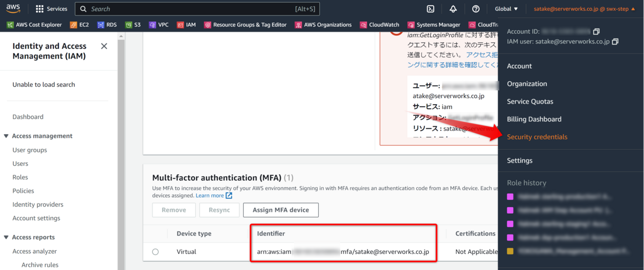This screenshot has height=270, width=644.
Task: Open the satake account menu dropdown
Action: (x=586, y=9)
